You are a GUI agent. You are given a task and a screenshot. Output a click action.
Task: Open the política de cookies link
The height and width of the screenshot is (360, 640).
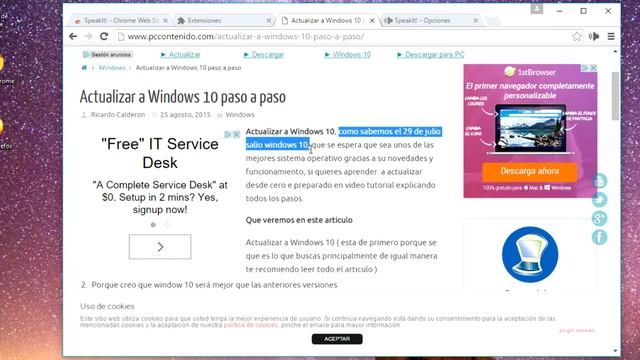tap(251, 325)
